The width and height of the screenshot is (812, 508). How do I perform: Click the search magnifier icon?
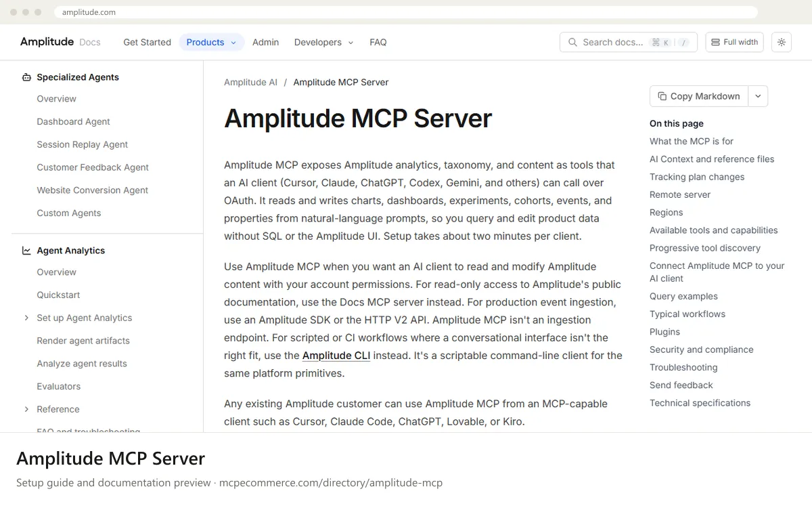point(572,42)
